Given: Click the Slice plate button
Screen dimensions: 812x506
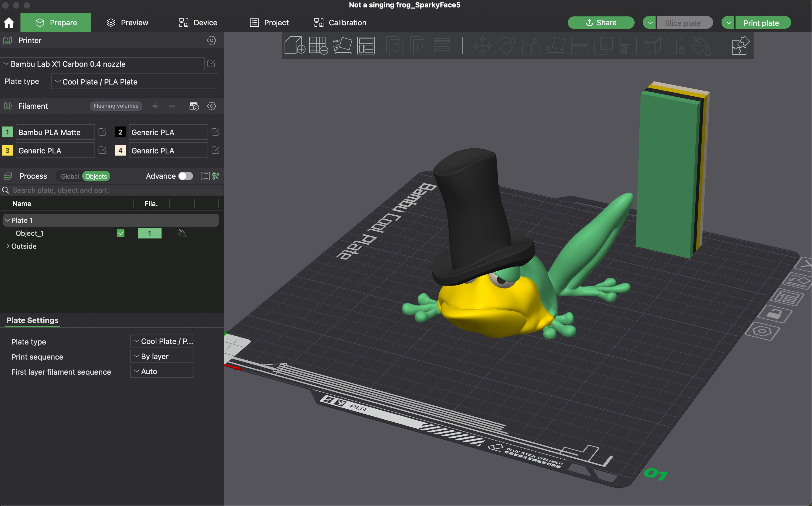Looking at the screenshot, I should (684, 23).
